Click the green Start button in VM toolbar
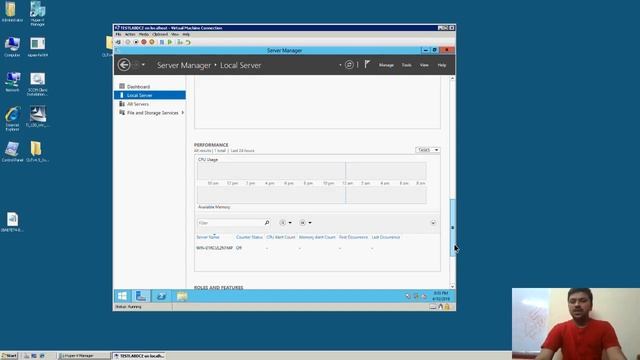 (x=170, y=42)
